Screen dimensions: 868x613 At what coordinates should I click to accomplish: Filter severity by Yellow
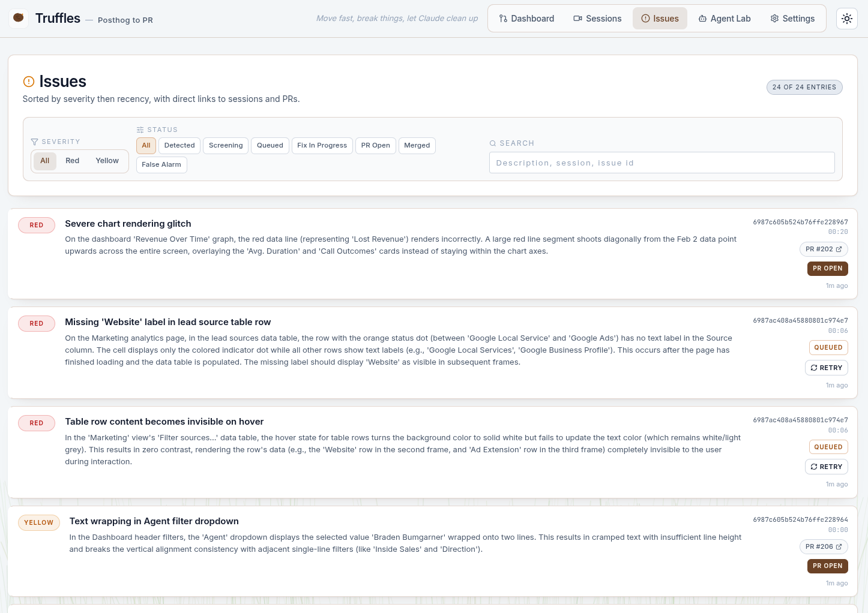tap(107, 161)
